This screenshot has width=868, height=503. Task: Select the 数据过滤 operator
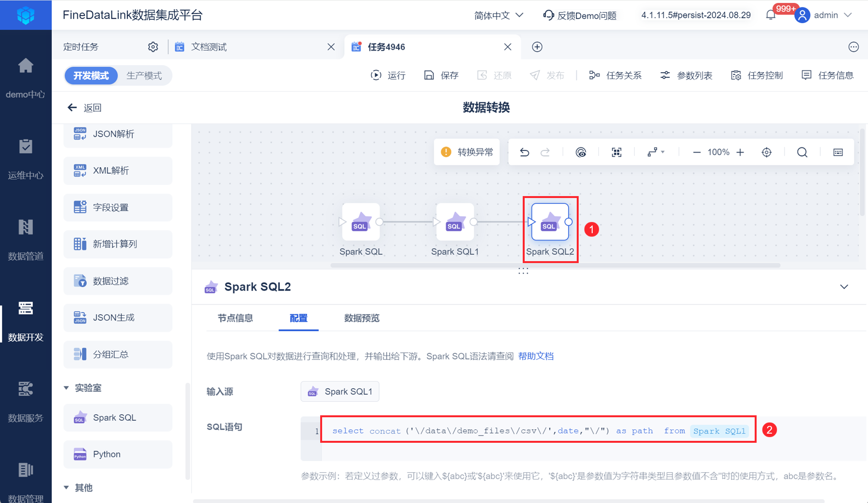118,281
